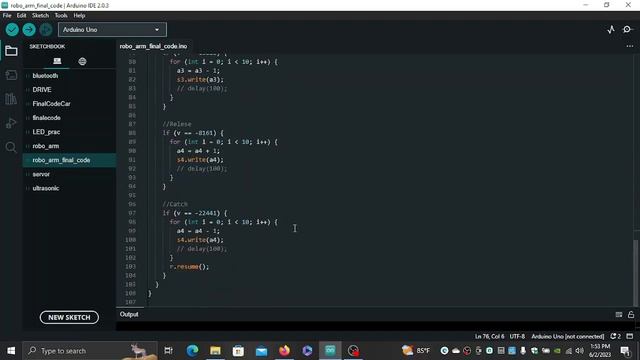
Task: Click the Verify sketch checkmark button
Action: [x=12, y=29]
